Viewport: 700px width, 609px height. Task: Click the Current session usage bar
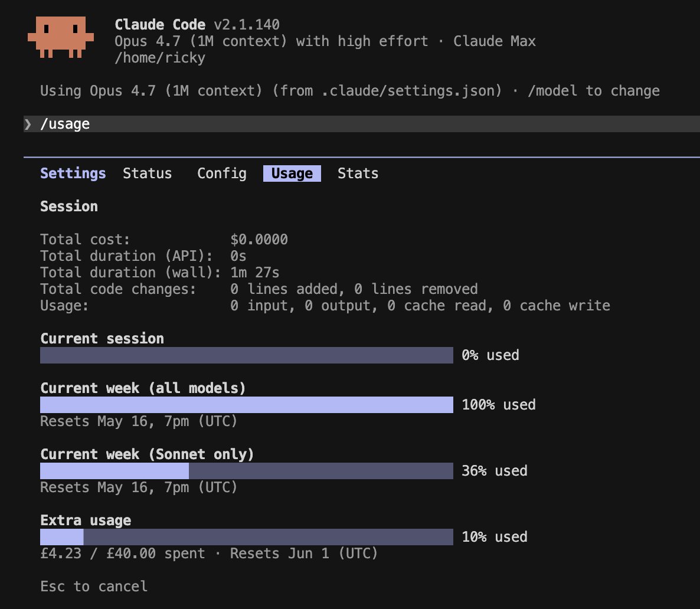(247, 355)
